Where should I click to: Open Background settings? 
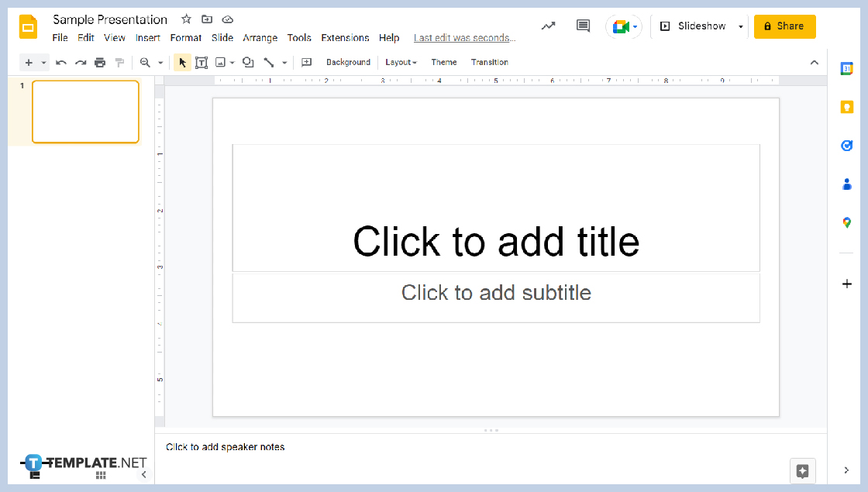(x=348, y=62)
